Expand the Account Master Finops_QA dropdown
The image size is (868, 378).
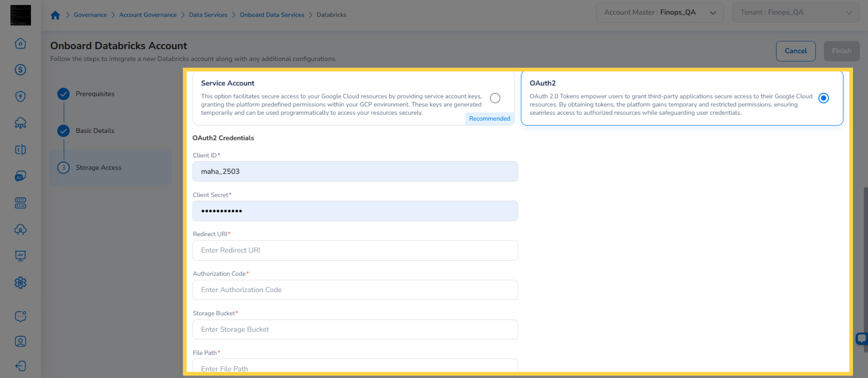[x=659, y=13]
